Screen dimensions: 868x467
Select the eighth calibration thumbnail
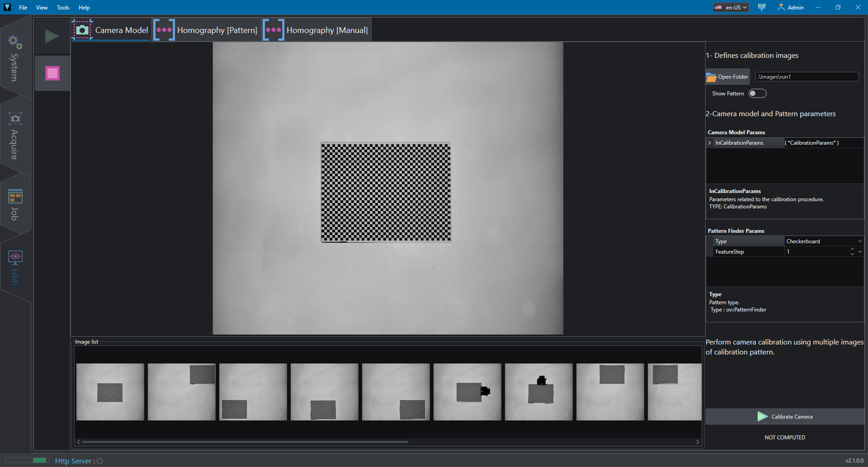pyautogui.click(x=610, y=392)
